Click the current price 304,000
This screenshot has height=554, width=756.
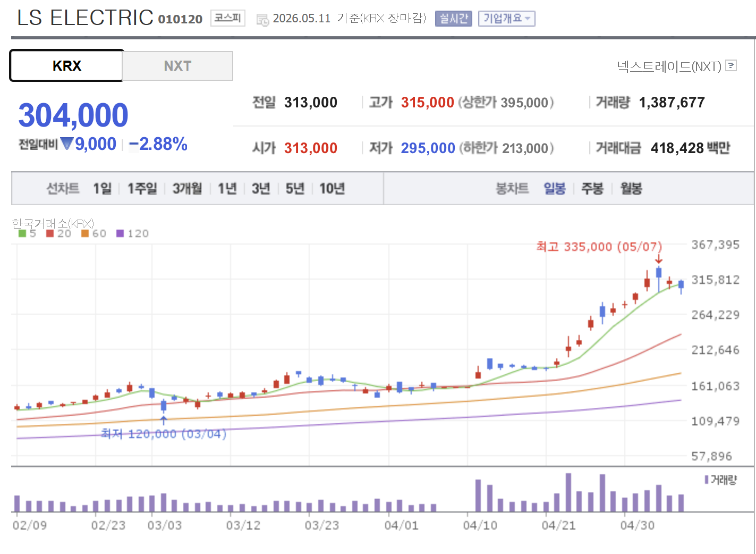click(73, 115)
